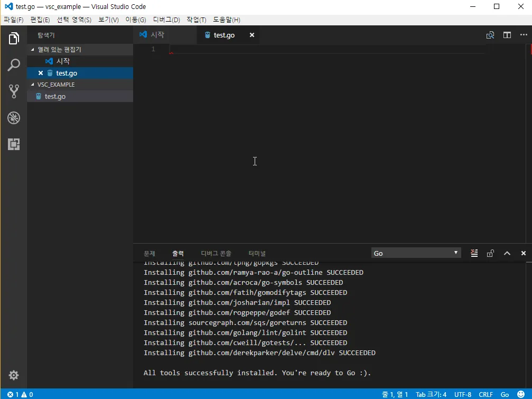Open the Manage gear menu
The height and width of the screenshot is (399, 532).
pos(14,375)
